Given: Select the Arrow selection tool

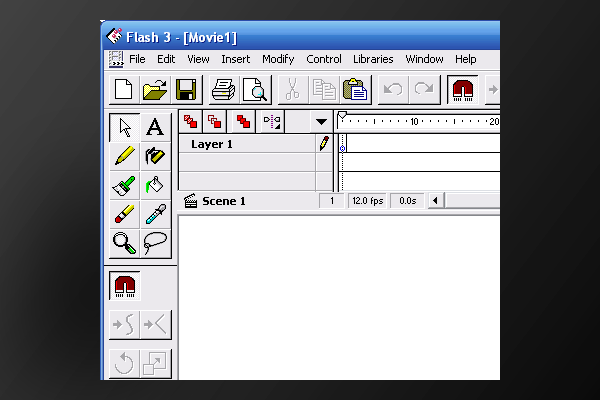Looking at the screenshot, I should click(x=124, y=127).
